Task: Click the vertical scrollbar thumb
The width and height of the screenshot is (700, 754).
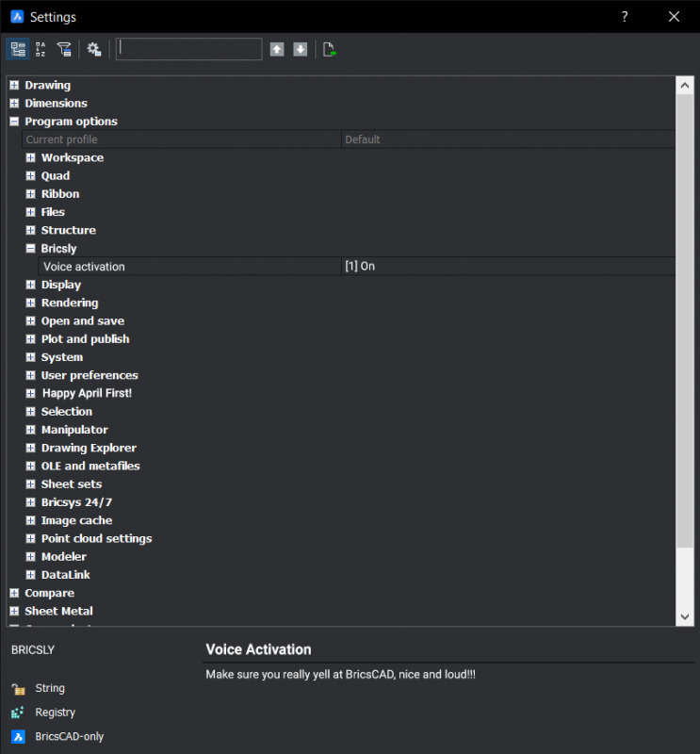Action: click(x=685, y=320)
